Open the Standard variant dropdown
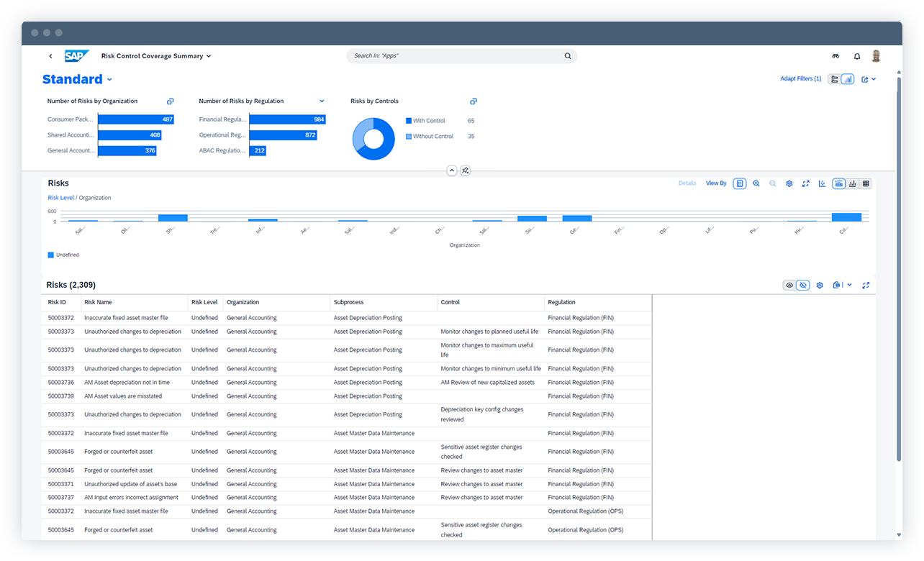Viewport: 924px width, 561px height. pyautogui.click(x=109, y=79)
